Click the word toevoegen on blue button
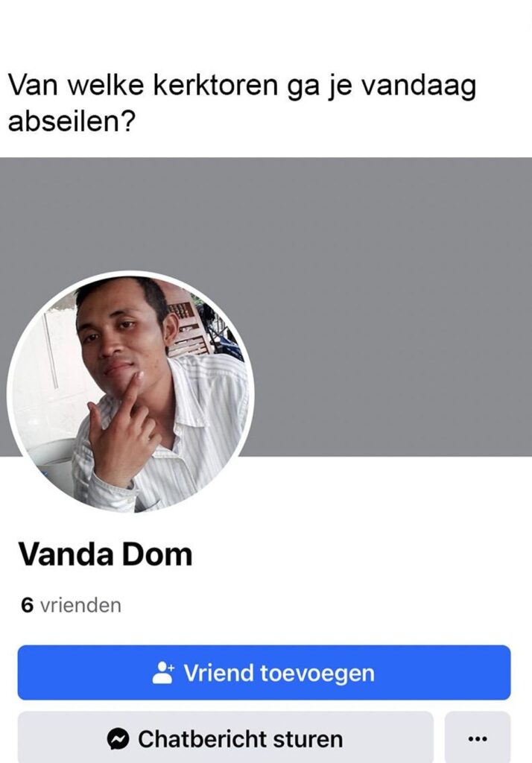 click(x=317, y=674)
